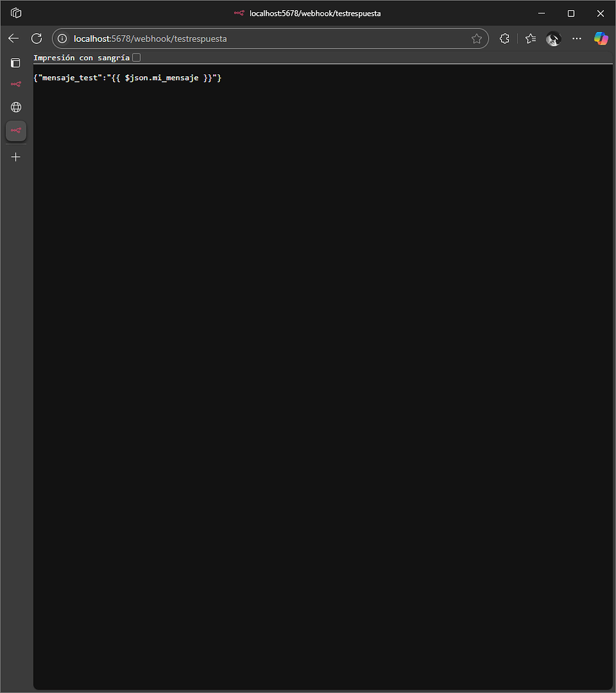Enable the Impresión con sangría checkbox
This screenshot has height=693, width=616.
pos(136,58)
